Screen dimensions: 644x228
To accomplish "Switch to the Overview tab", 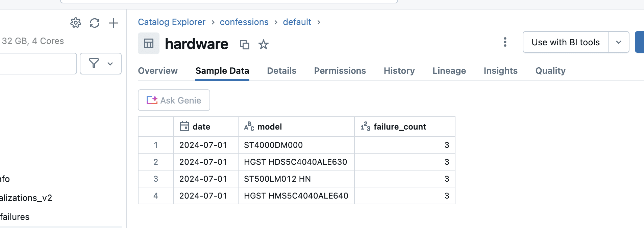I will [158, 71].
